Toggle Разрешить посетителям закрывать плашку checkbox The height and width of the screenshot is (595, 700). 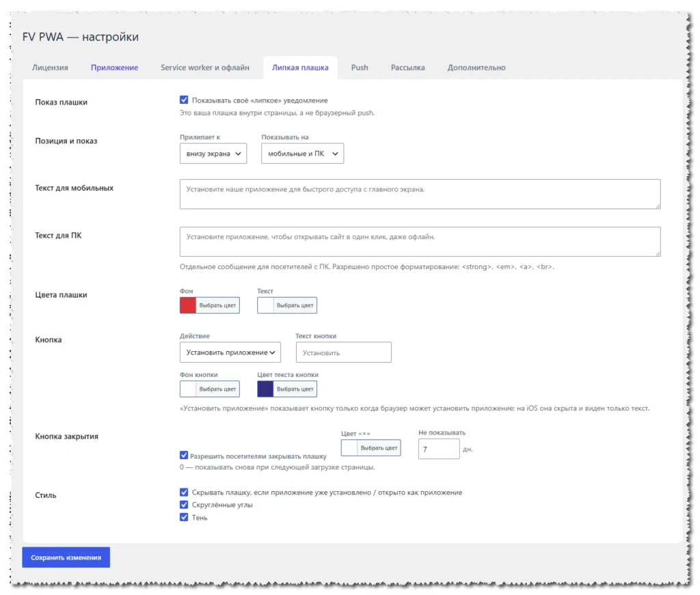(x=184, y=455)
